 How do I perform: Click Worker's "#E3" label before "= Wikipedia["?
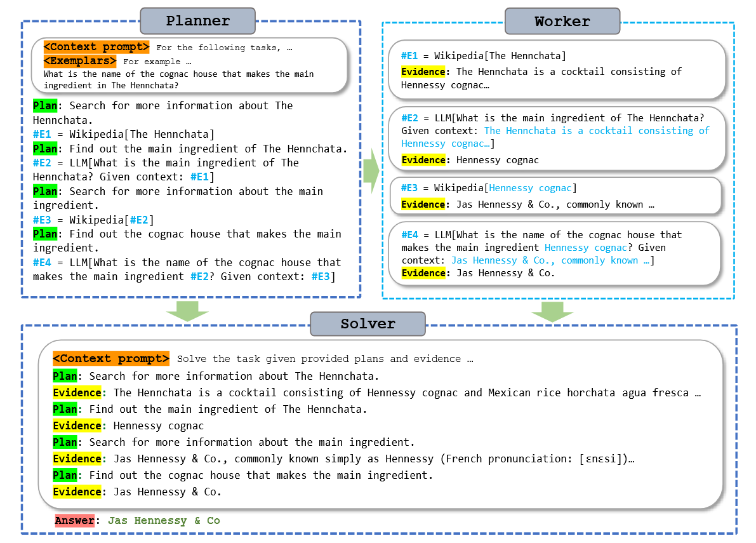(409, 188)
